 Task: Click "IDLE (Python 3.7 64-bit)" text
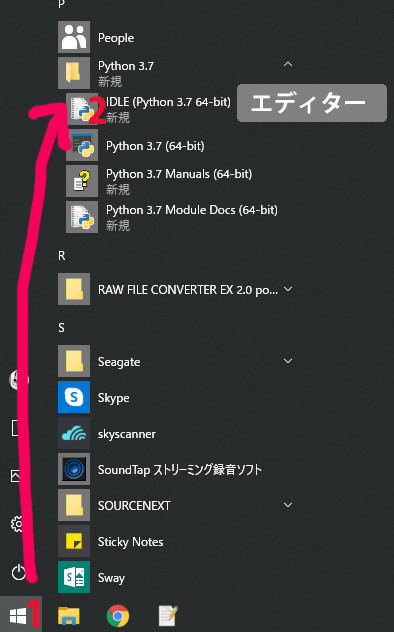coord(168,102)
